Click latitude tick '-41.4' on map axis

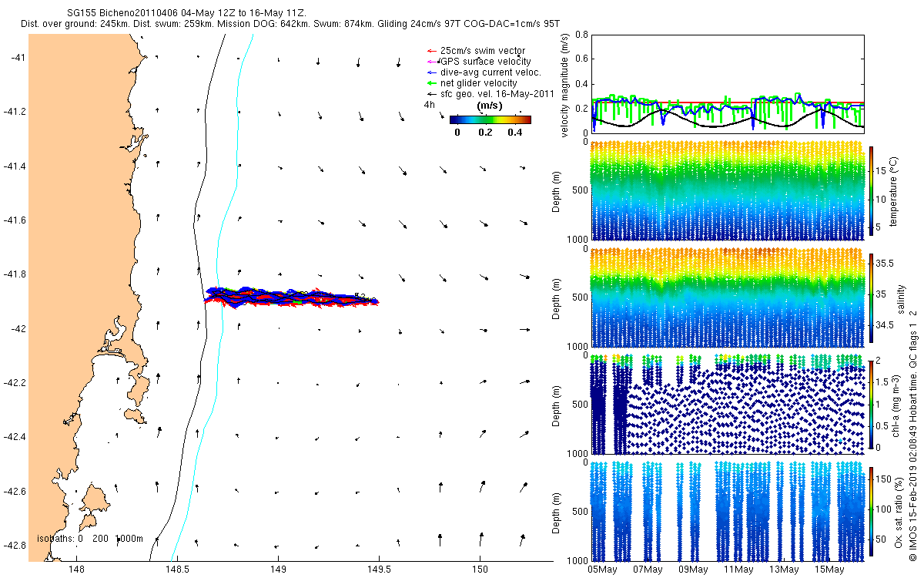pos(14,166)
